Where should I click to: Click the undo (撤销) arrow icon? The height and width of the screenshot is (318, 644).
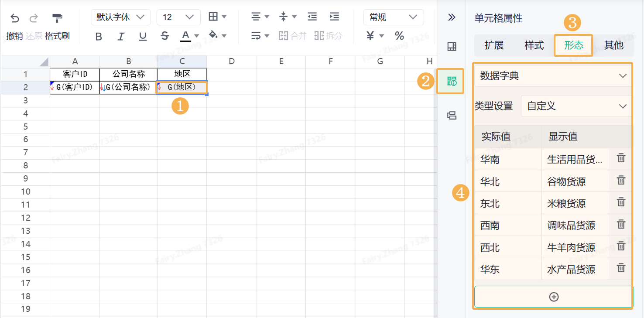click(x=15, y=18)
